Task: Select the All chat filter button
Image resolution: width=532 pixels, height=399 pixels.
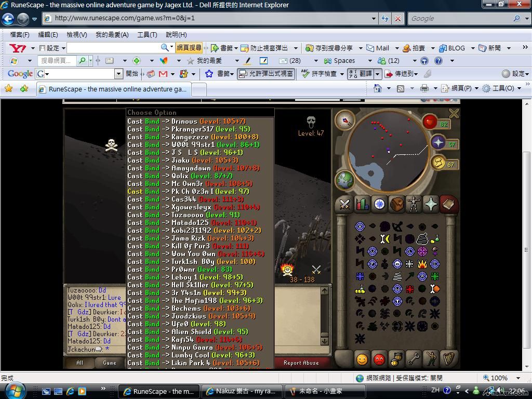Action: tap(79, 363)
